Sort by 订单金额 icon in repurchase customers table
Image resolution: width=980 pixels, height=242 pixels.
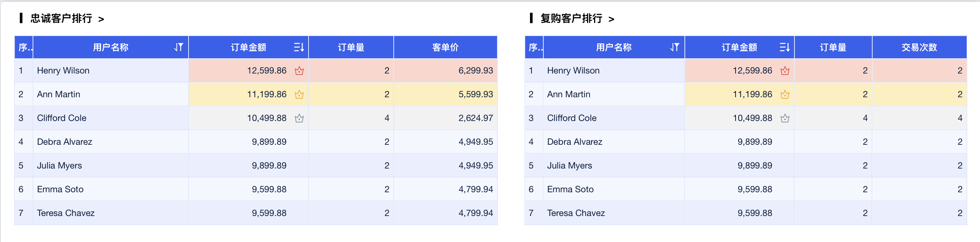(x=784, y=47)
